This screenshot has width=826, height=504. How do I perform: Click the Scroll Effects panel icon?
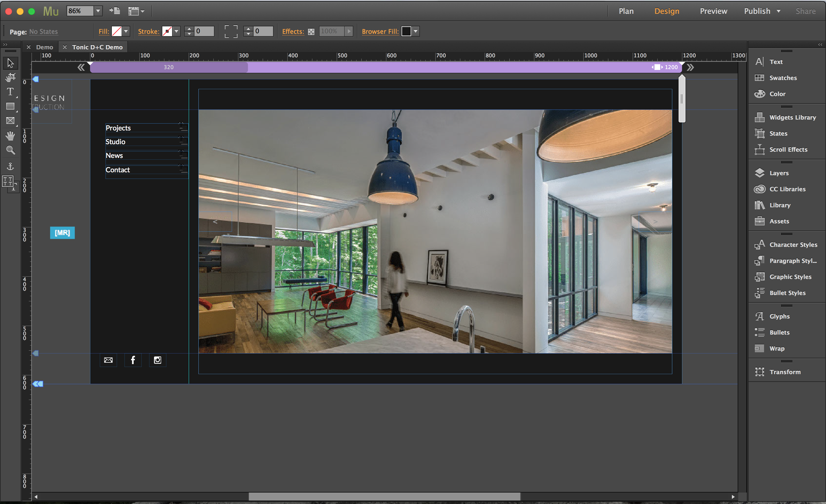click(x=759, y=149)
